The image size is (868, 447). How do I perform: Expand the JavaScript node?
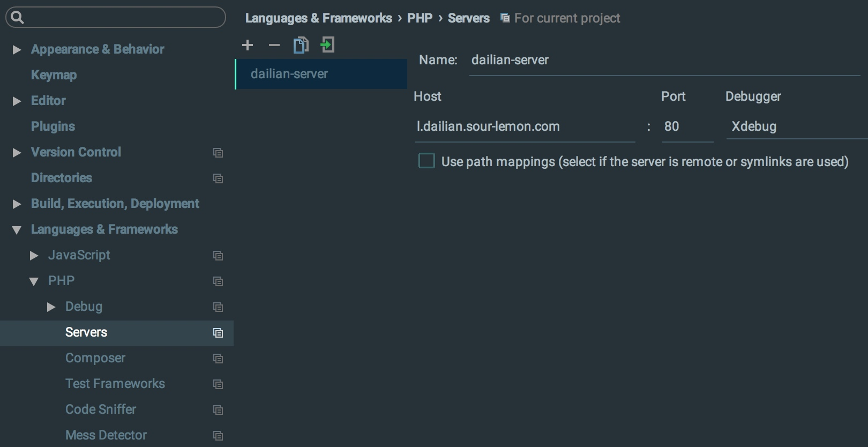[34, 256]
